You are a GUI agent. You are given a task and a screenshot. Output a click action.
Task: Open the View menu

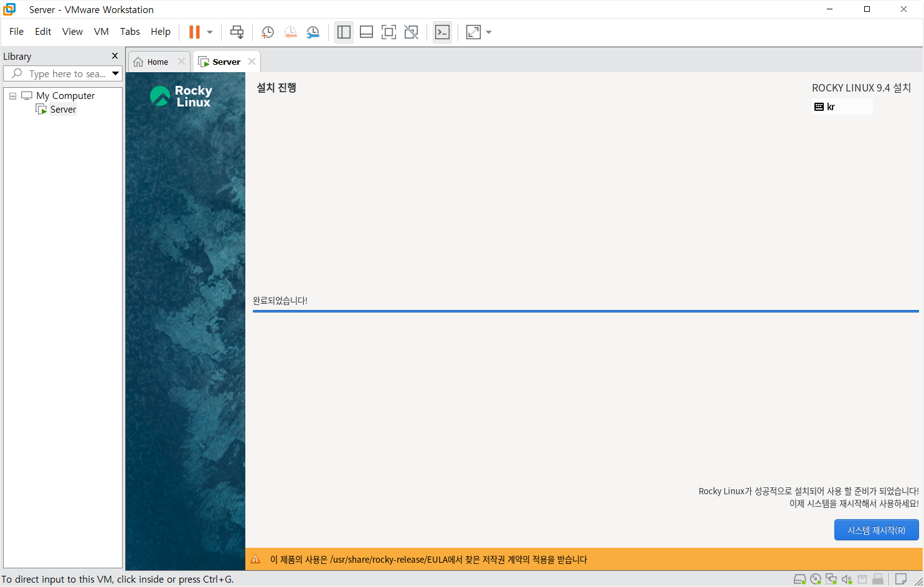tap(72, 32)
